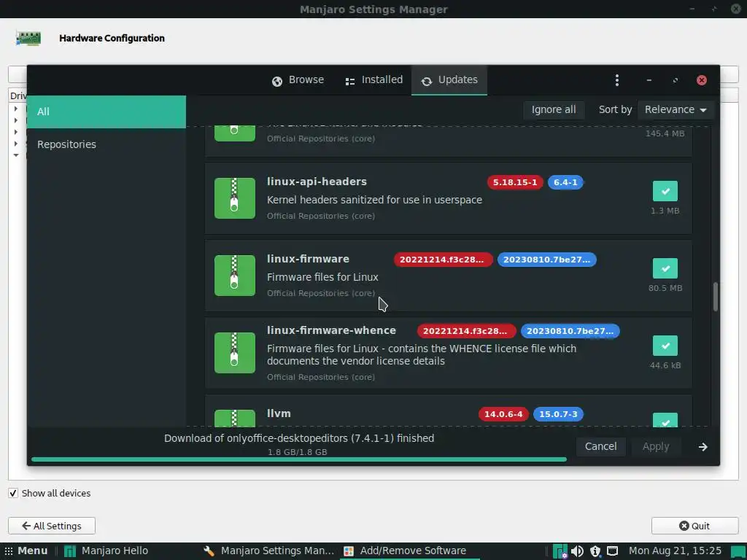This screenshot has height=560, width=747.
Task: Click the linux-firmware 80.5 MB size label
Action: click(665, 288)
